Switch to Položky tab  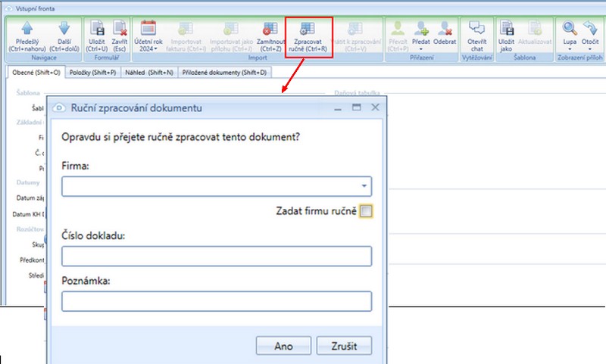89,73
